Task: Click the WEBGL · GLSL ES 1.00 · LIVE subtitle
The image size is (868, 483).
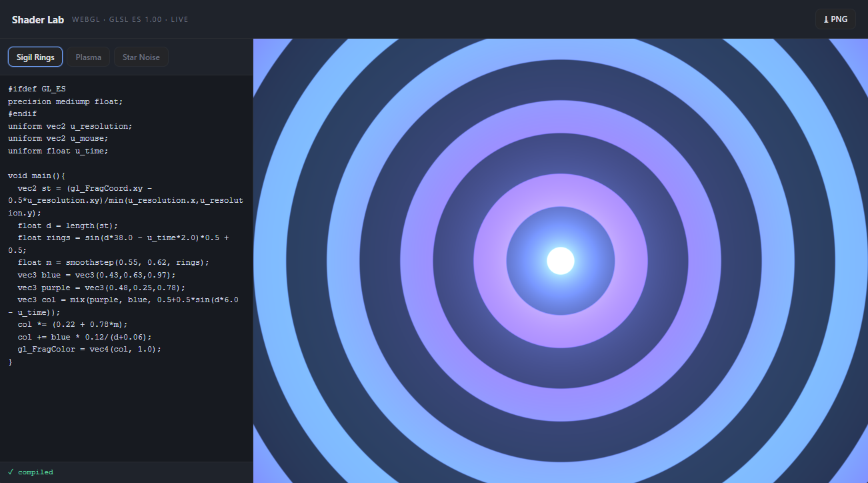Action: tap(130, 20)
